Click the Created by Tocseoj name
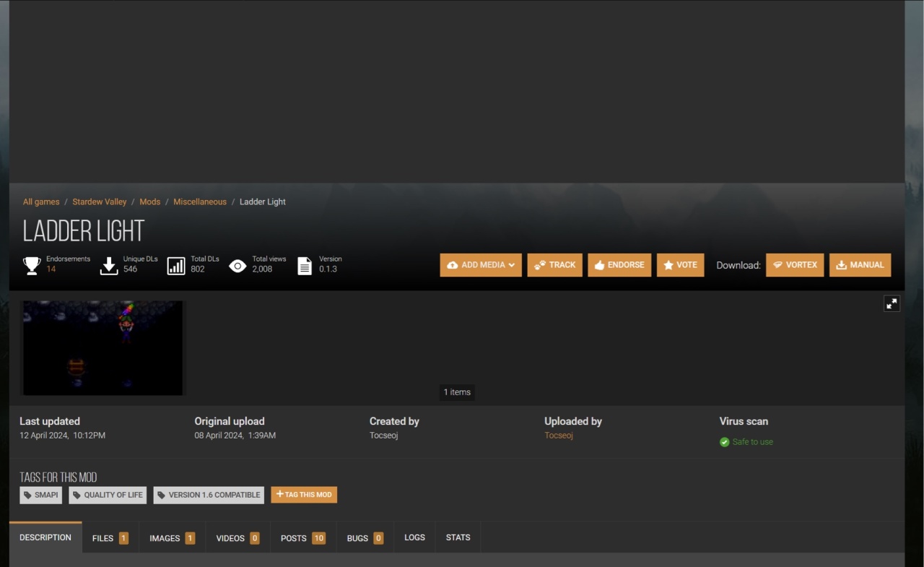The width and height of the screenshot is (924, 567). [x=384, y=436]
